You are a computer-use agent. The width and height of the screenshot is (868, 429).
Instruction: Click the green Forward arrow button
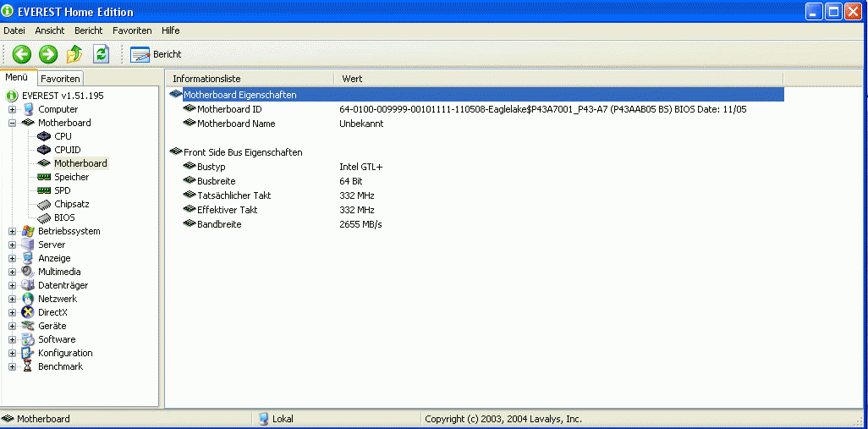tap(48, 54)
